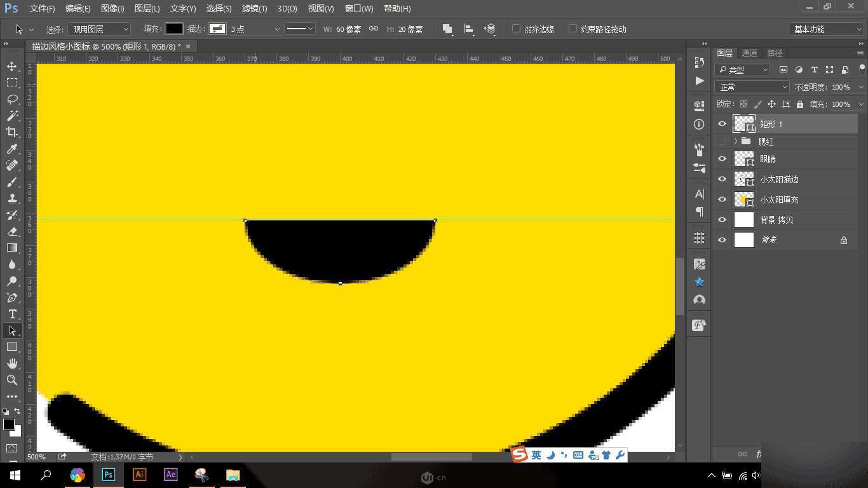This screenshot has width=868, height=488.
Task: Switch to the 通道 tab
Action: pyautogui.click(x=748, y=53)
